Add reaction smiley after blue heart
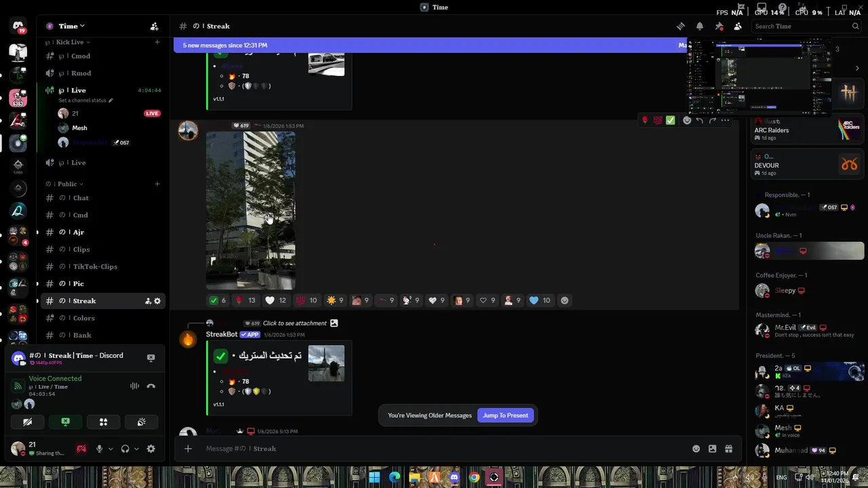The height and width of the screenshot is (488, 868). (564, 300)
